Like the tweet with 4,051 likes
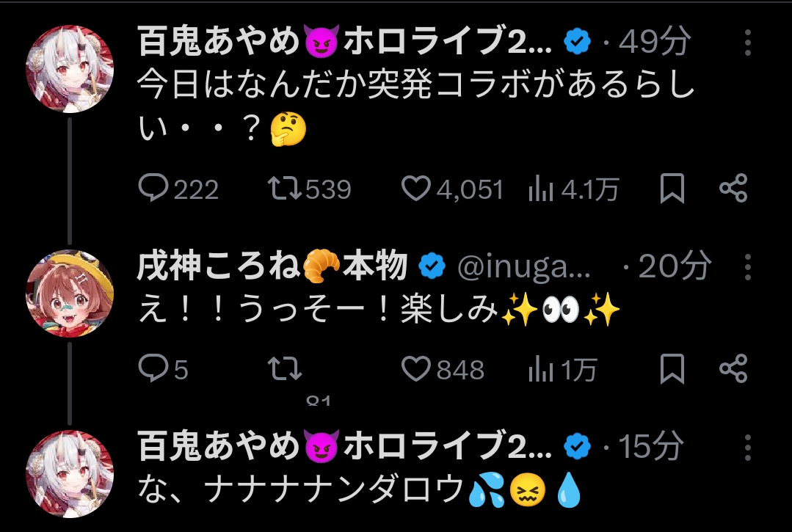 pyautogui.click(x=415, y=189)
